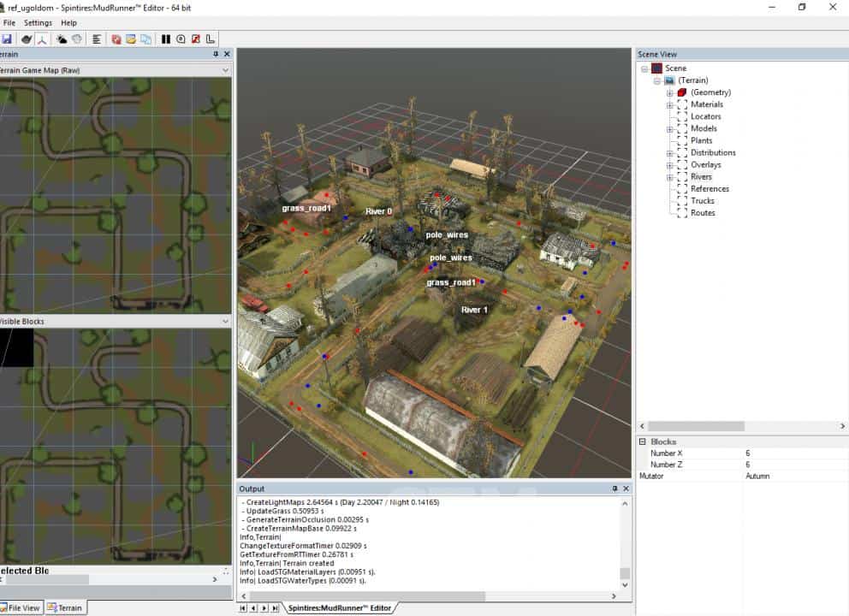The height and width of the screenshot is (616, 849).
Task: Toggle the 3D axis gizmo icon
Action: 41,39
